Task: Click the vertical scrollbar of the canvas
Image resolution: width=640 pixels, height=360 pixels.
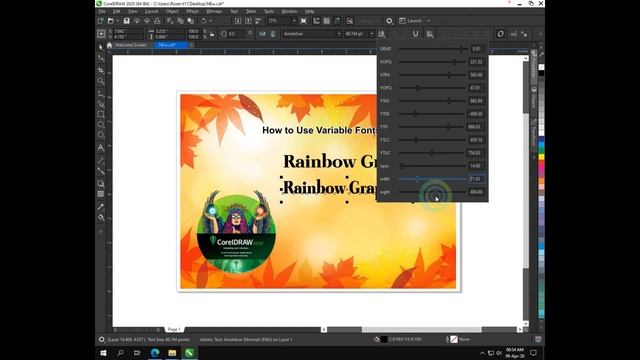Action: pos(526,191)
